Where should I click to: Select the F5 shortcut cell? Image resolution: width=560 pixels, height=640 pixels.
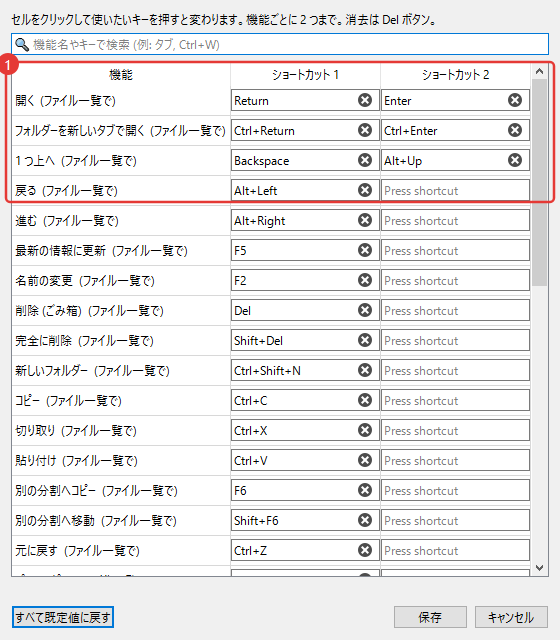[305, 250]
